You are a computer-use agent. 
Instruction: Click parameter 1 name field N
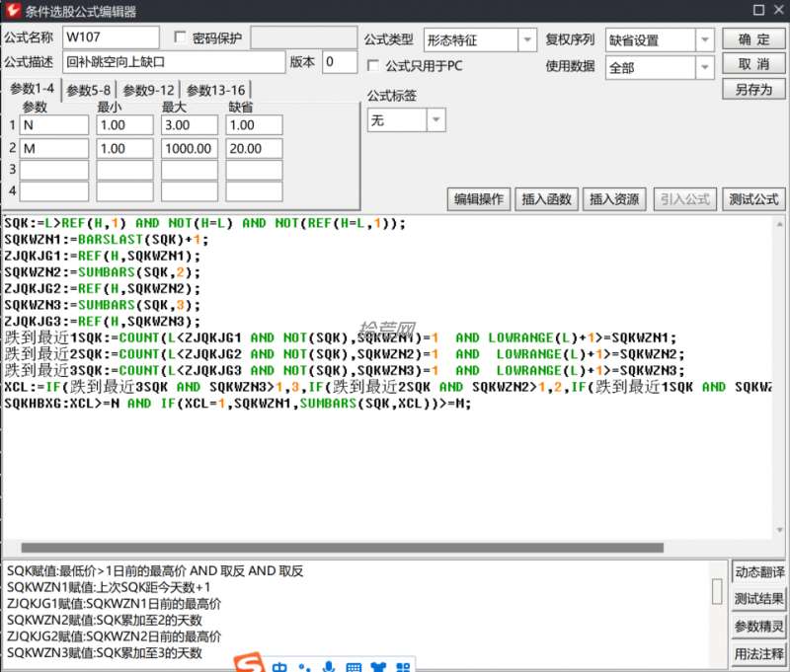(x=54, y=125)
